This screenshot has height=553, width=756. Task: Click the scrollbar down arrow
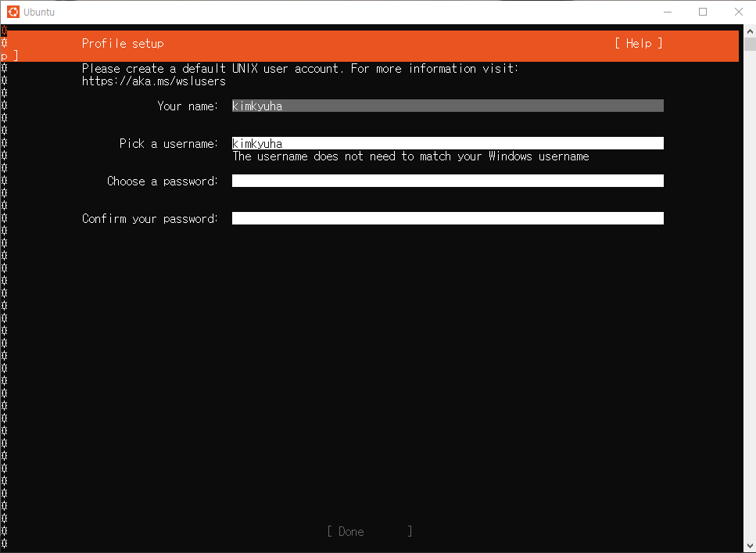point(750,546)
